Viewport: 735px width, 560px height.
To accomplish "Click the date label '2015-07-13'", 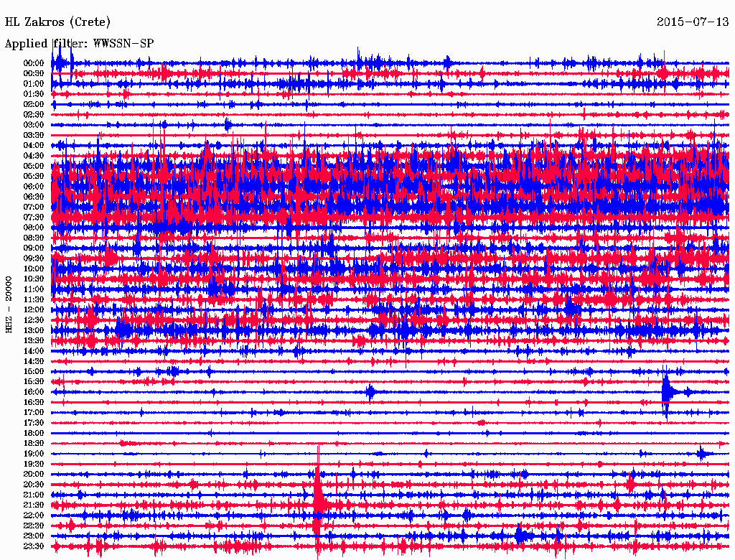I will pos(693,22).
